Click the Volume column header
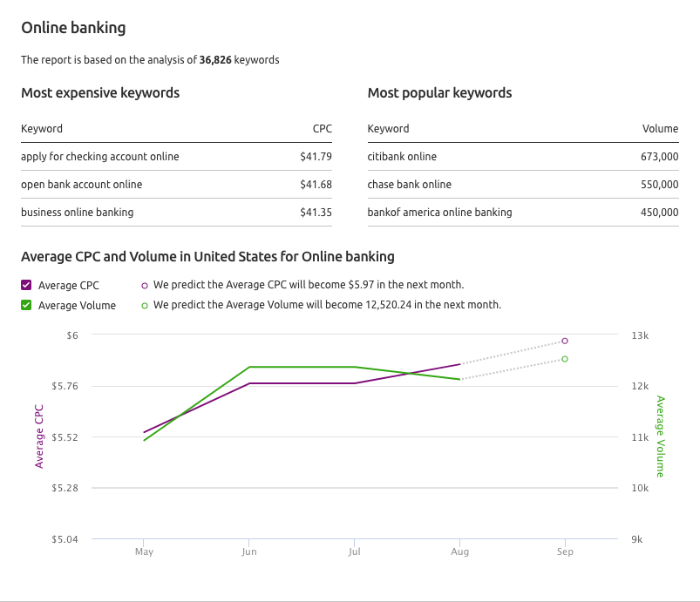The width and height of the screenshot is (700, 602). coord(660,129)
